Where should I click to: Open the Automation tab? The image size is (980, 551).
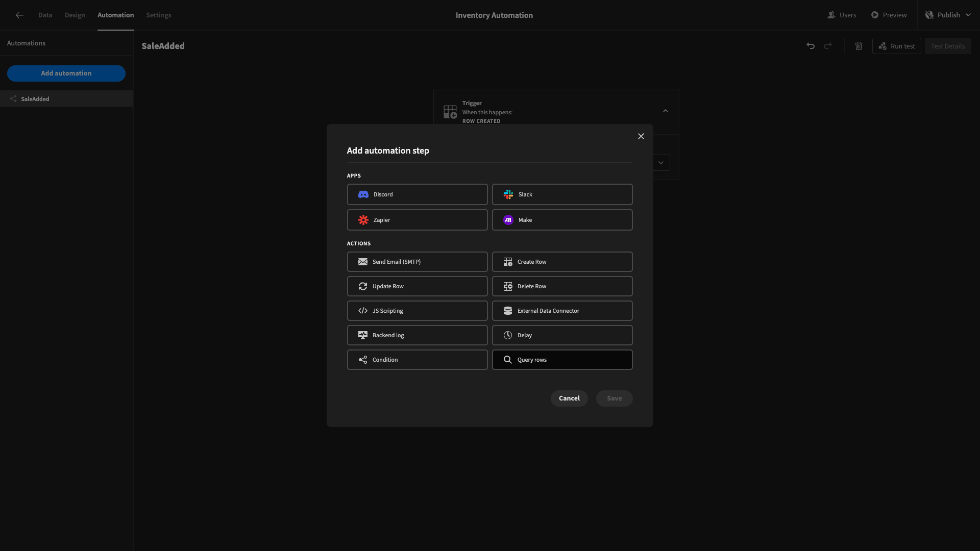pyautogui.click(x=116, y=15)
